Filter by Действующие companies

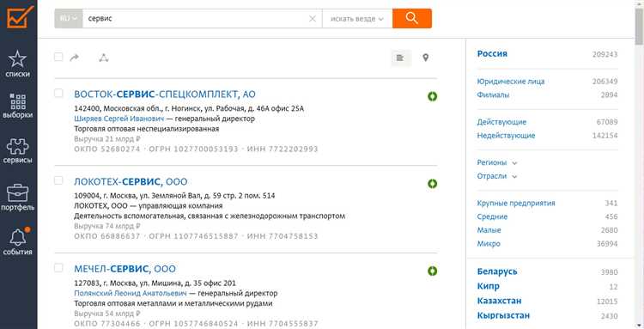click(x=501, y=122)
